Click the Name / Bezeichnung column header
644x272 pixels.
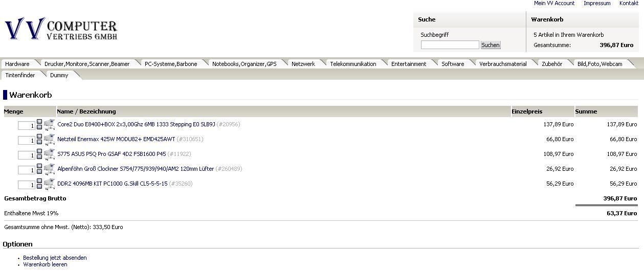[x=284, y=111]
